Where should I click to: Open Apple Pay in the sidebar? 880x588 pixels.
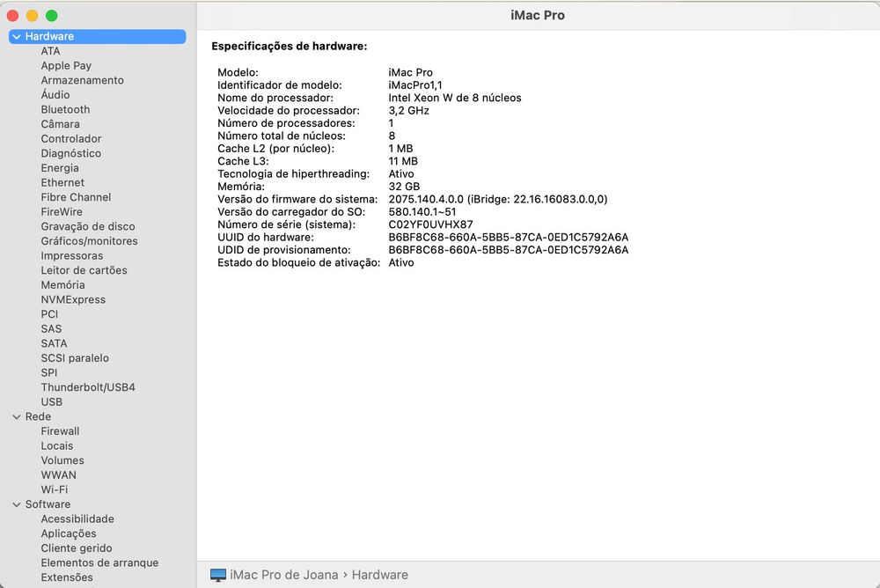click(x=66, y=66)
